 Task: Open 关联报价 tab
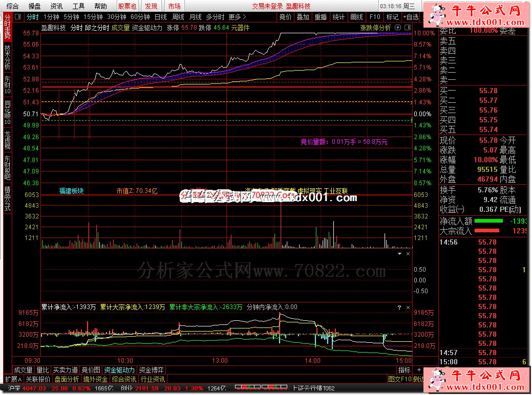tap(38, 379)
